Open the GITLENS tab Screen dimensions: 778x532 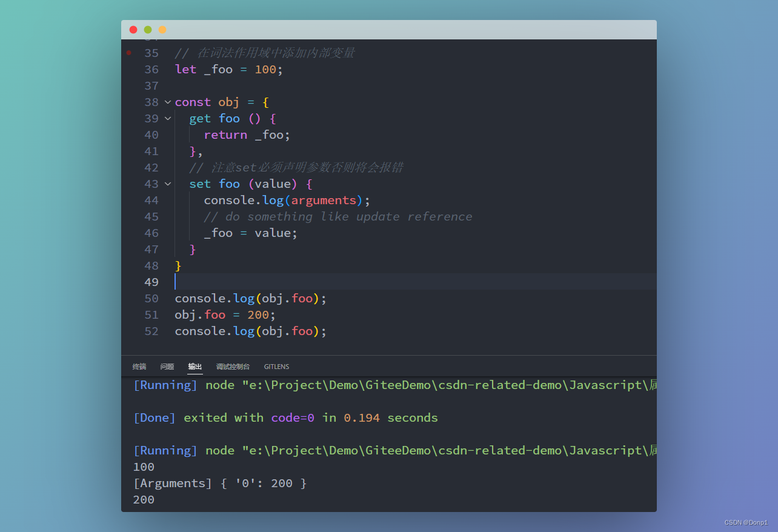point(276,367)
